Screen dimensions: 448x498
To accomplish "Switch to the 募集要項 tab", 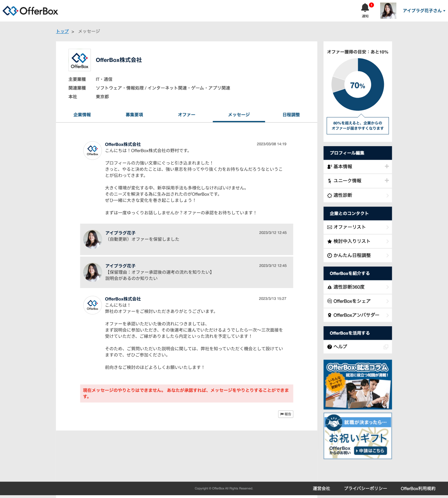I will pyautogui.click(x=134, y=115).
